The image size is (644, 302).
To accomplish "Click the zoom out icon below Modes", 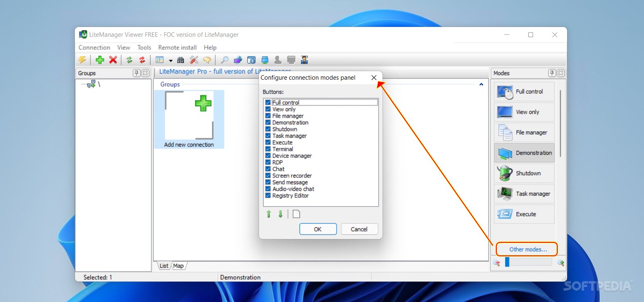I will (497, 263).
